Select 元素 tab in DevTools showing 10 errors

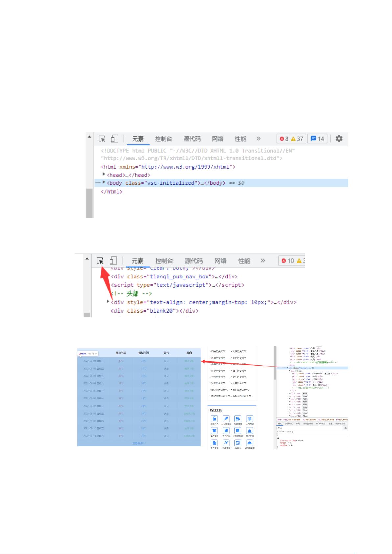tap(137, 261)
